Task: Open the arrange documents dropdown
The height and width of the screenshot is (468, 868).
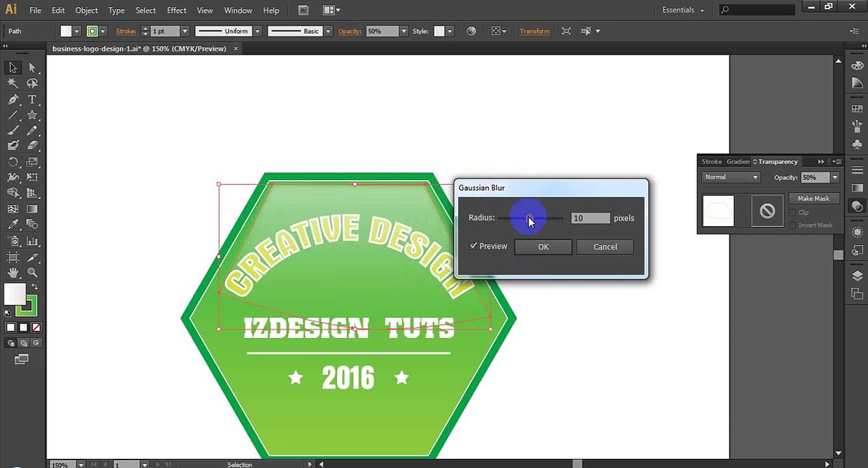Action: coord(331,10)
